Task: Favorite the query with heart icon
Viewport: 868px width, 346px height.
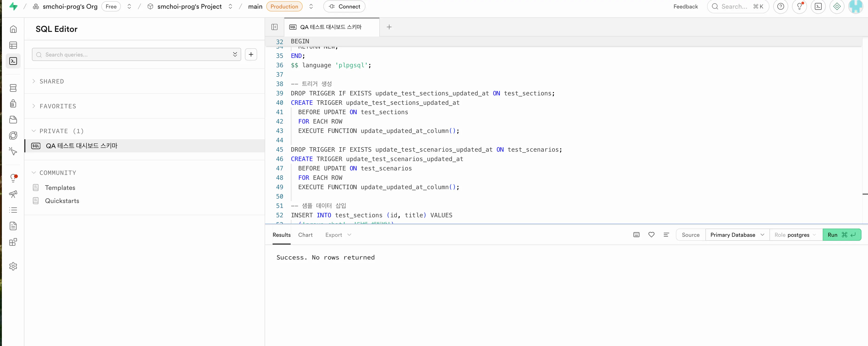Action: [x=651, y=235]
